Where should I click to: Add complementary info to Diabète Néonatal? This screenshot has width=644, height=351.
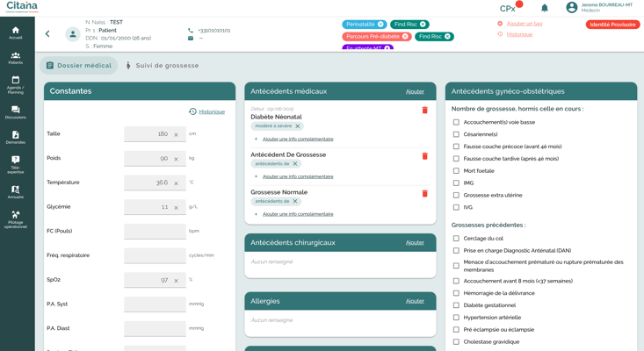click(x=298, y=139)
